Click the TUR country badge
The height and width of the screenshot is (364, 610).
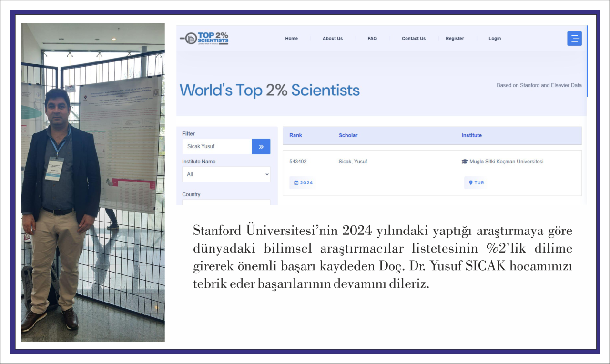click(476, 182)
